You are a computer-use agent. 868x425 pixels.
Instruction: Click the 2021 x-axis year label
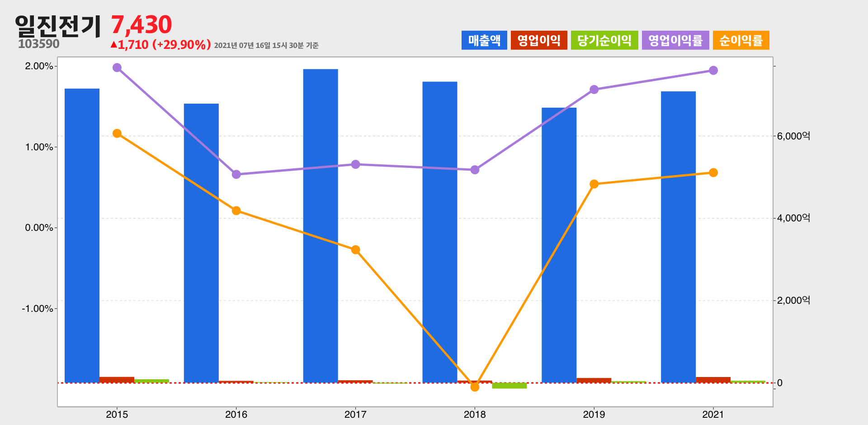coord(713,414)
